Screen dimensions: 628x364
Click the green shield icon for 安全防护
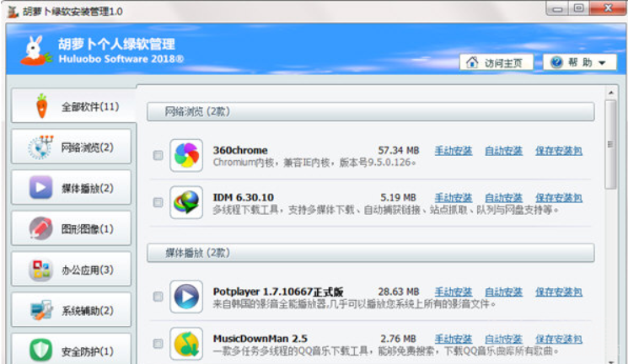(x=40, y=350)
